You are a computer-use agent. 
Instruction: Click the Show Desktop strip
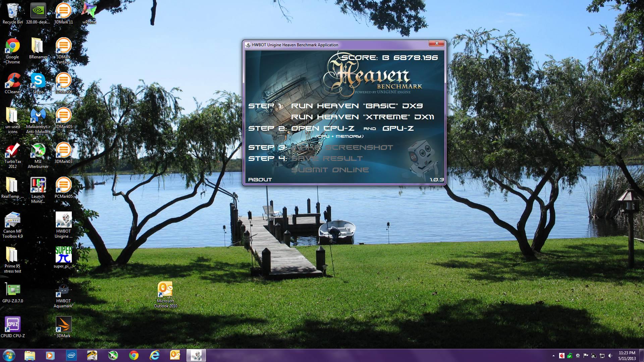[x=641, y=355]
